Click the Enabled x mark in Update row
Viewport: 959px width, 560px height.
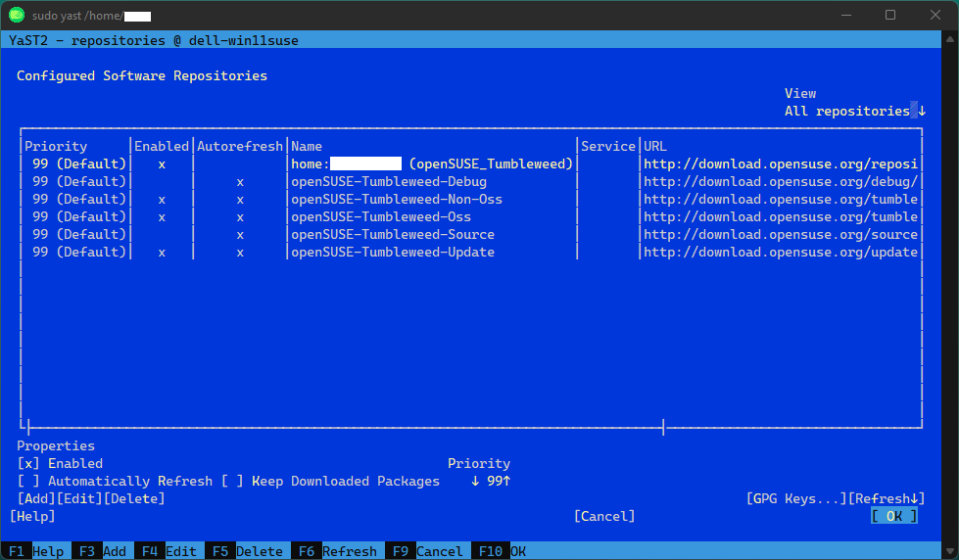coord(162,253)
